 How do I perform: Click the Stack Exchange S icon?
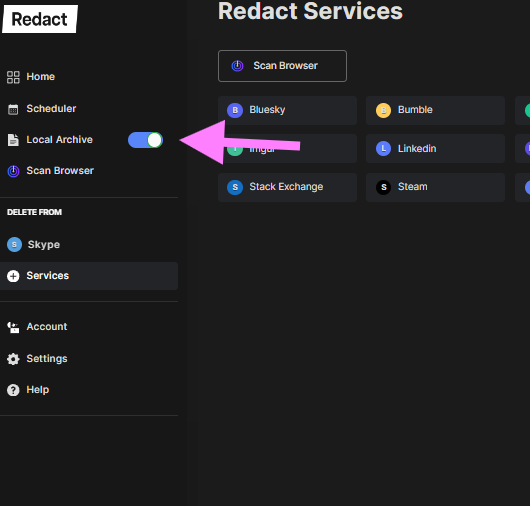(235, 187)
